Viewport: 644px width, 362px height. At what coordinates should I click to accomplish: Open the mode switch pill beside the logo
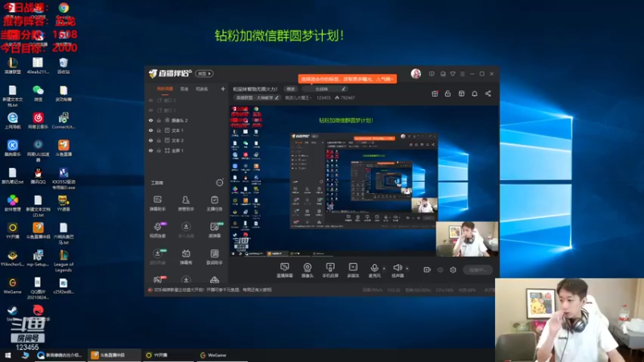(x=204, y=73)
